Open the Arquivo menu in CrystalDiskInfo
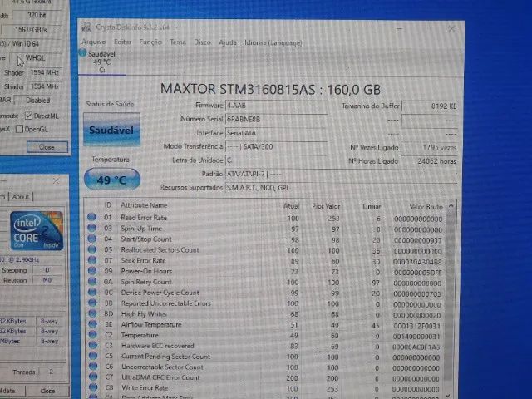Viewport: 532px width, 399px height. [94, 42]
